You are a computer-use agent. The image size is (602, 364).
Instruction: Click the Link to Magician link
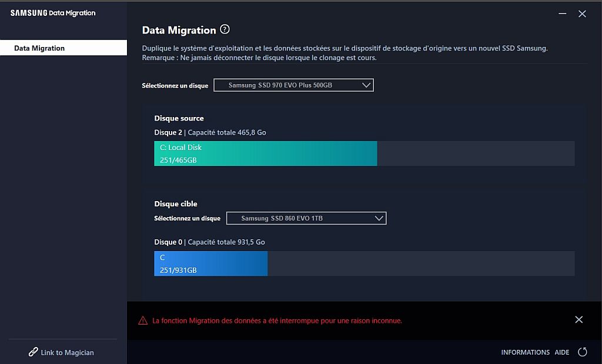[67, 352]
